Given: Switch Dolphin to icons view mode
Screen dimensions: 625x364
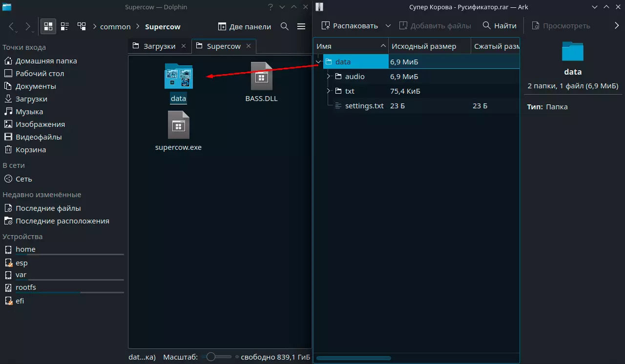Looking at the screenshot, I should click(48, 26).
